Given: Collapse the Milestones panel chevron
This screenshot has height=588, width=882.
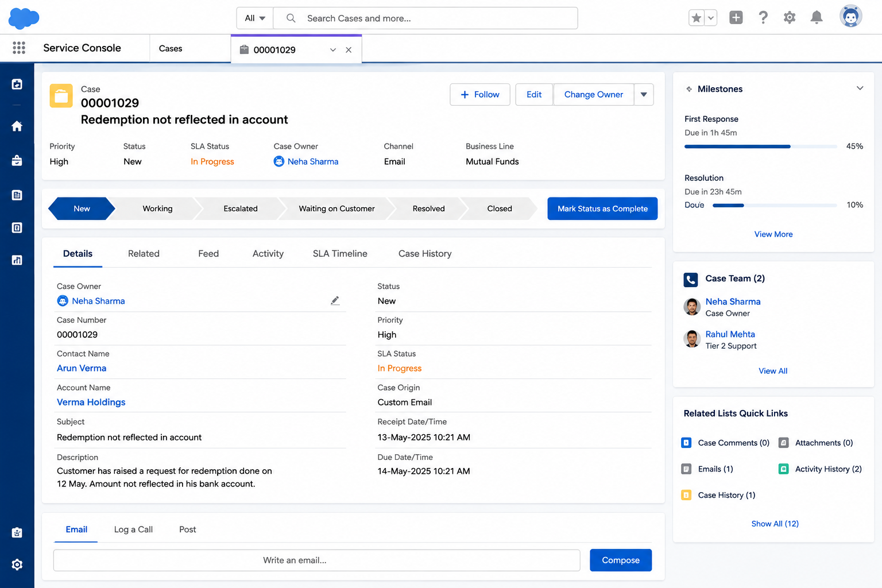Looking at the screenshot, I should 860,88.
